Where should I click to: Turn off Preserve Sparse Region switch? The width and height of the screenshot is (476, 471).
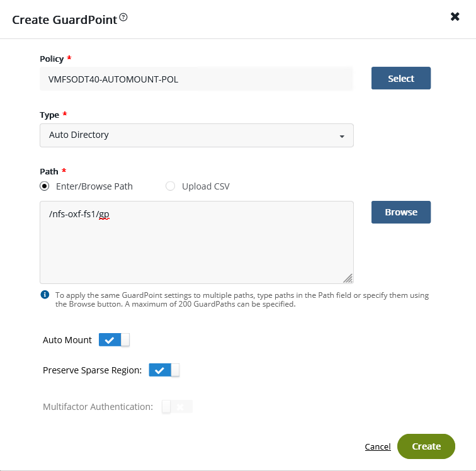click(x=164, y=370)
